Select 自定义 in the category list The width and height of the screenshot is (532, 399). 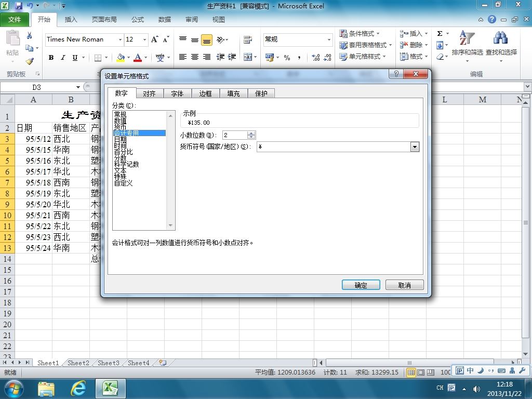pos(123,183)
